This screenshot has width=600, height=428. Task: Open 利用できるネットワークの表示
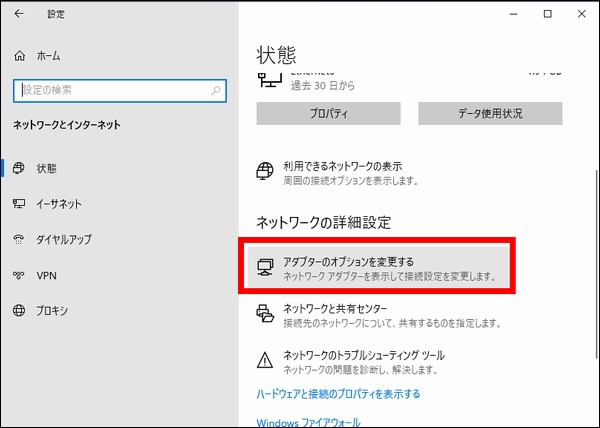[x=342, y=166]
